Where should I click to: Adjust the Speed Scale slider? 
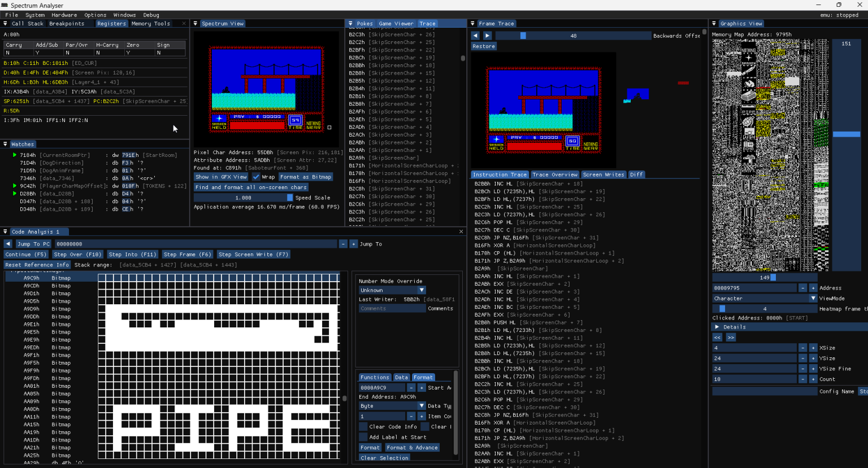(x=244, y=198)
